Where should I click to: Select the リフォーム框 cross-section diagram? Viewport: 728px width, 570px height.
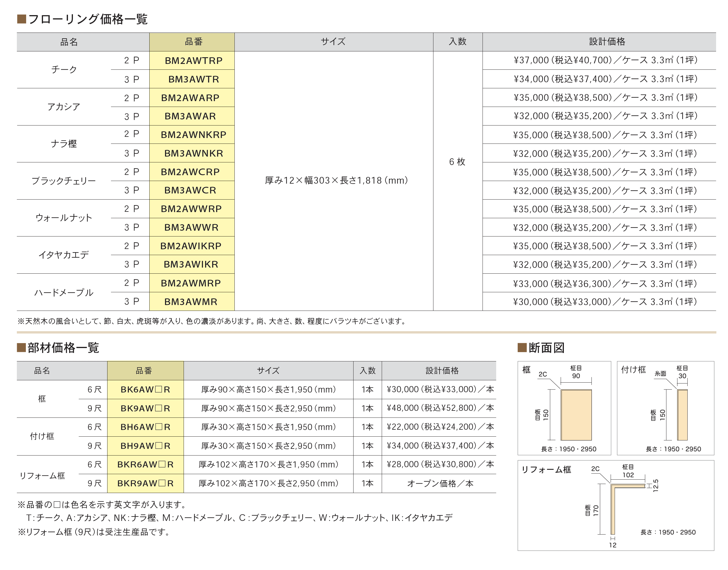[616, 505]
